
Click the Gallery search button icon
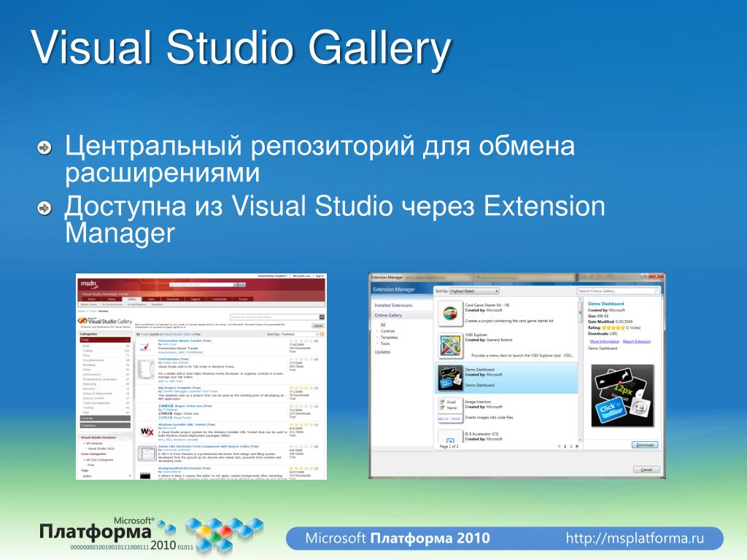pyautogui.click(x=322, y=316)
